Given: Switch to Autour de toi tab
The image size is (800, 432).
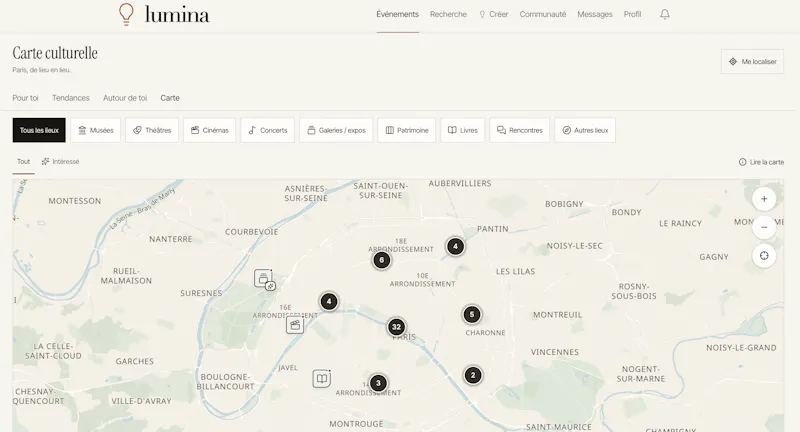Looking at the screenshot, I should [x=125, y=98].
